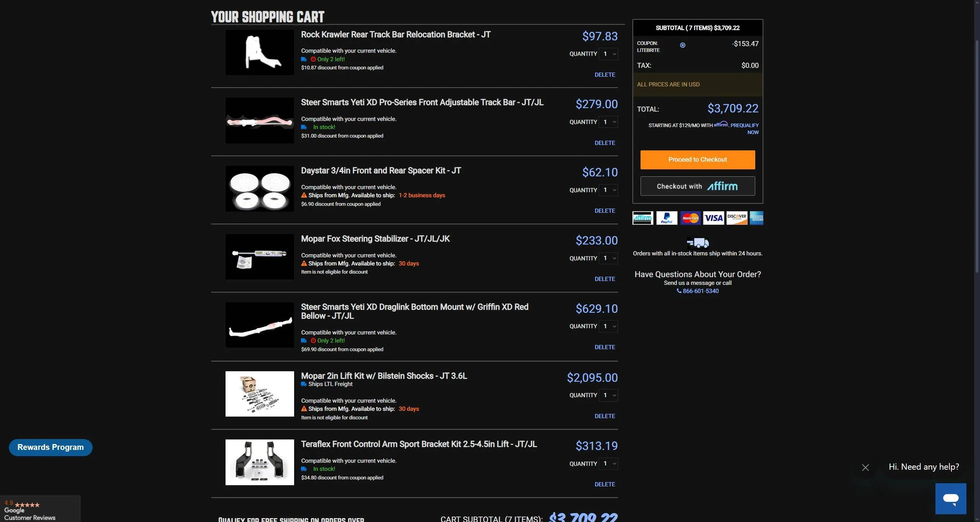Screen dimensions: 980x522
Task: Open the Rewards Program button
Action: click(51, 447)
